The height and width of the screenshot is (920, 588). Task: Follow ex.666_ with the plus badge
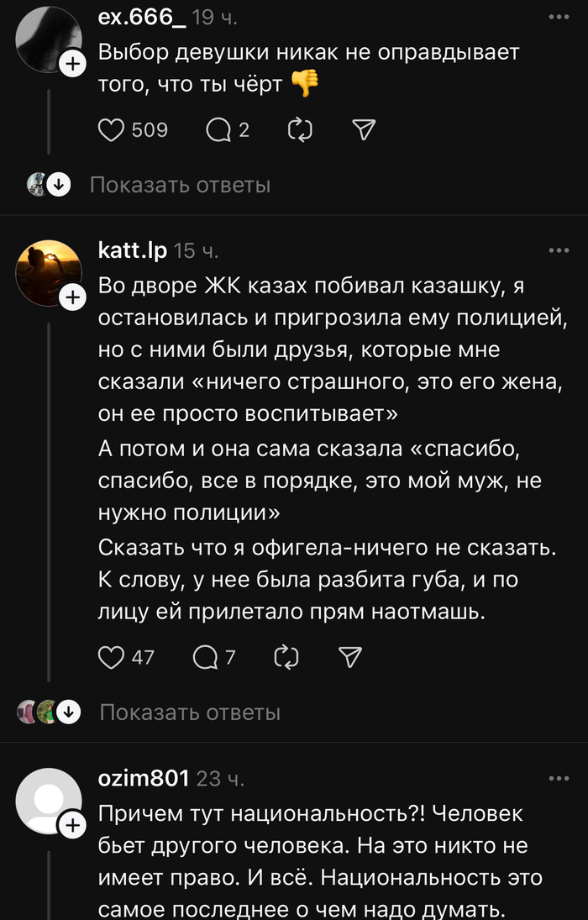point(73,64)
